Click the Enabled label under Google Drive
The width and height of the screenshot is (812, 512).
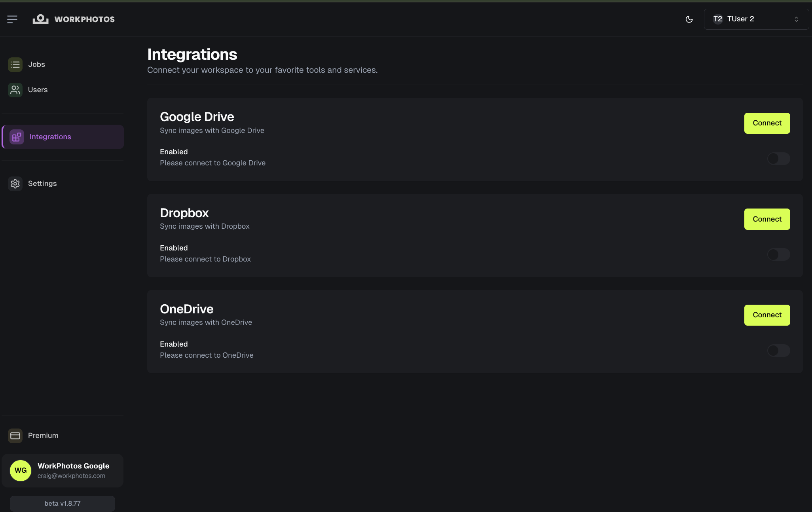coord(174,152)
